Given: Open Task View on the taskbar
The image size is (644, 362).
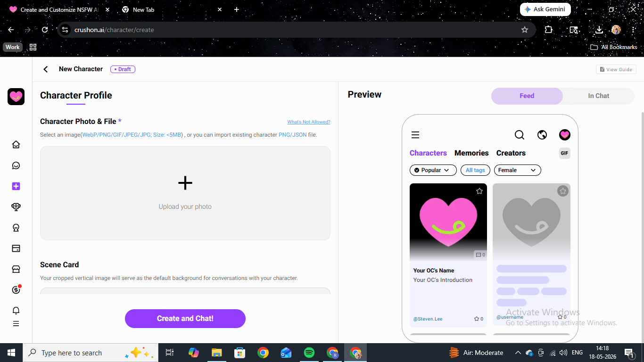Looking at the screenshot, I should (170, 353).
